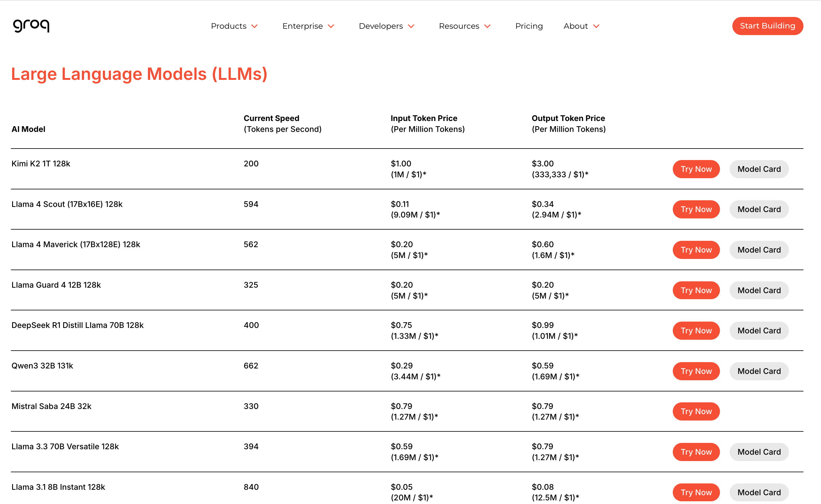
Task: Try Now for Kimi K2 1T
Action: 696,169
